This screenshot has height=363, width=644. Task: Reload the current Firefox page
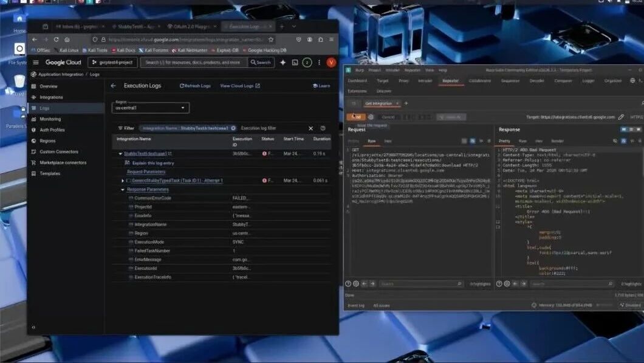tap(56, 40)
